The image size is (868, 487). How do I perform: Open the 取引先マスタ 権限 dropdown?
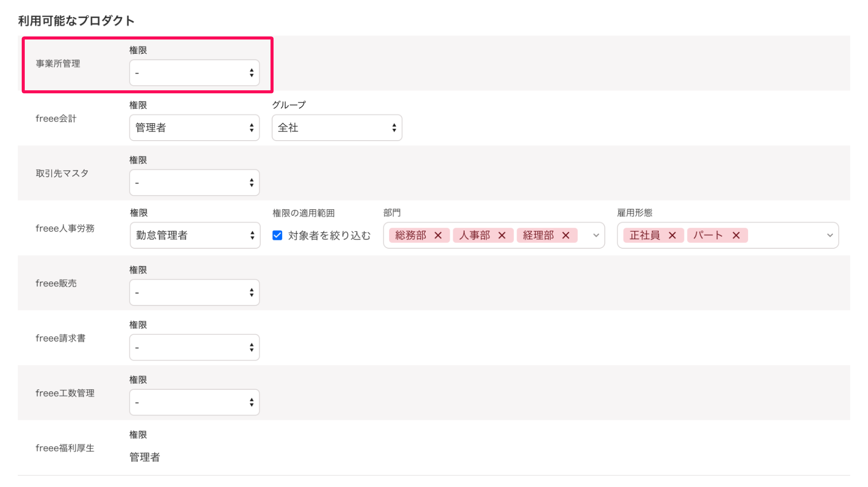194,182
